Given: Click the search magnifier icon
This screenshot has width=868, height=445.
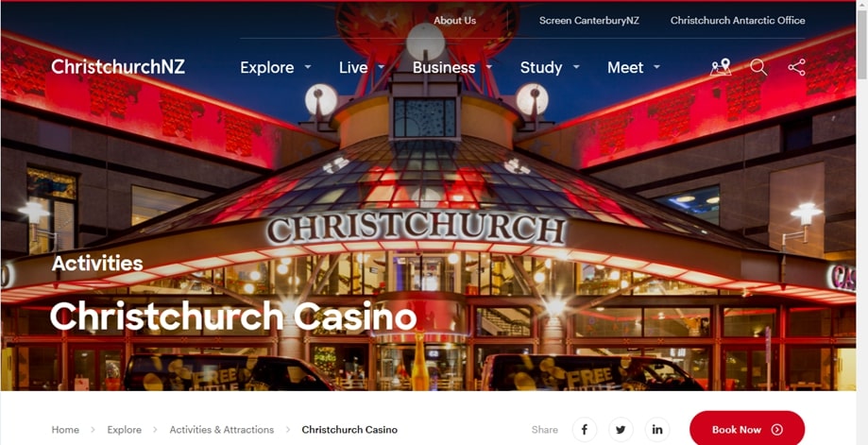Looking at the screenshot, I should (758, 67).
